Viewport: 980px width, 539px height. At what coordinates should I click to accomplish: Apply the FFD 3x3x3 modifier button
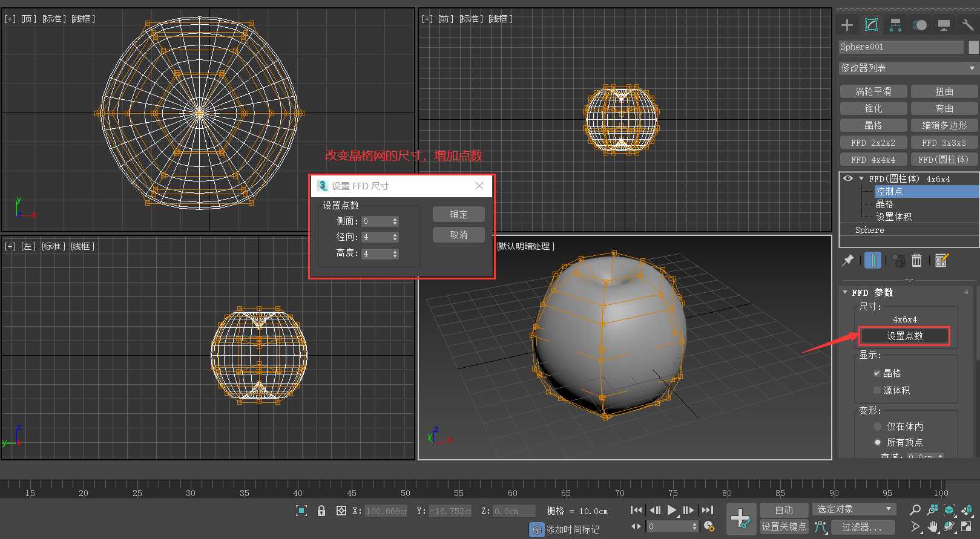click(x=944, y=143)
